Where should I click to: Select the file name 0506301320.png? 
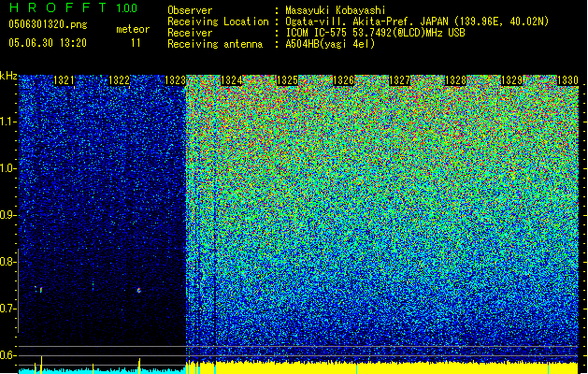point(48,24)
